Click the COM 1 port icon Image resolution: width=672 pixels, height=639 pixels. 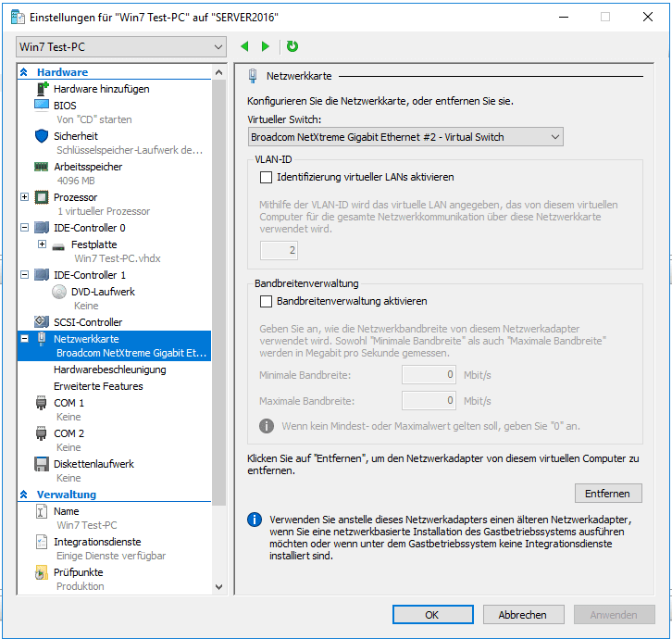pos(41,403)
